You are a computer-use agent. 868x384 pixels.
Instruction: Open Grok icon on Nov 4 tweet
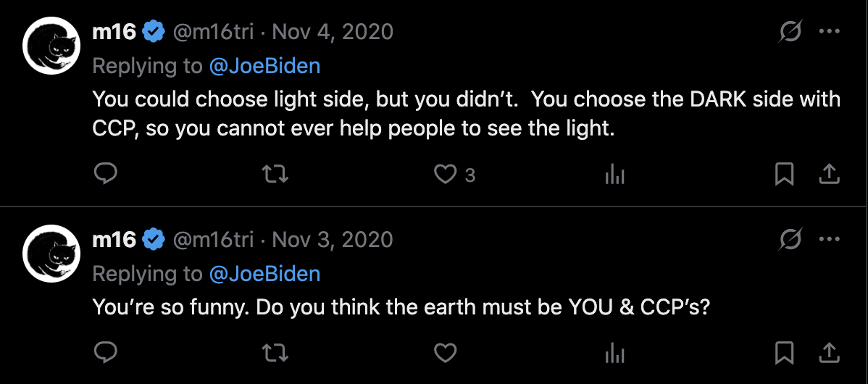(791, 32)
